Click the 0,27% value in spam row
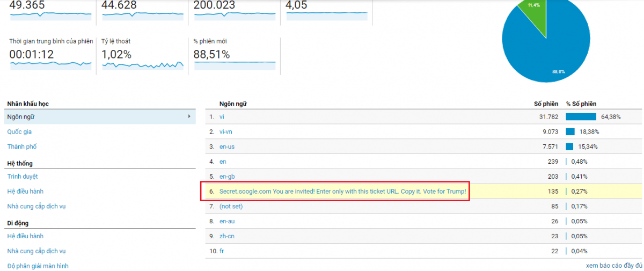 (x=580, y=191)
